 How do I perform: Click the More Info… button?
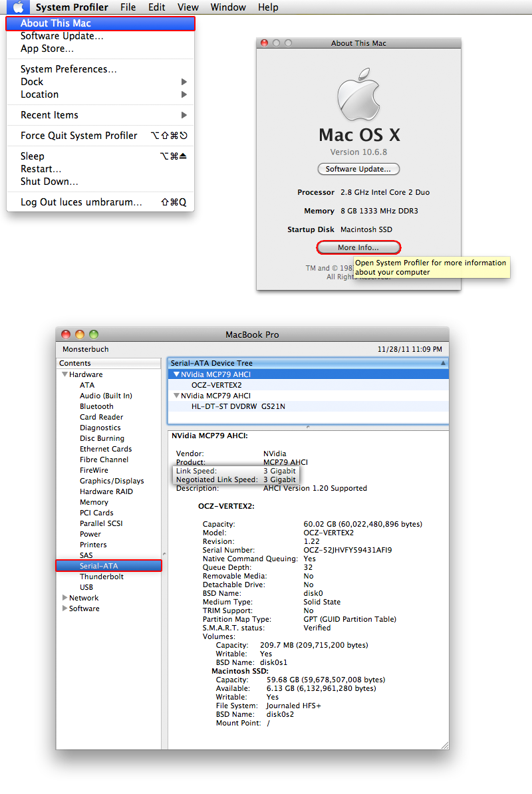tap(358, 247)
